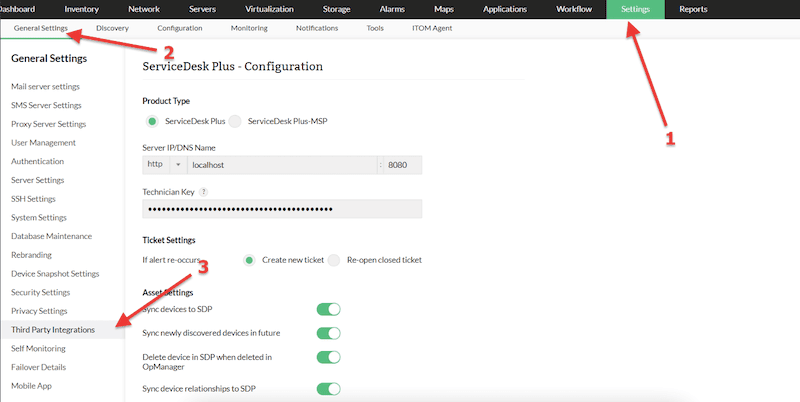Viewport: 800px width, 402px height.
Task: Switch to Notifications tab
Action: [317, 29]
